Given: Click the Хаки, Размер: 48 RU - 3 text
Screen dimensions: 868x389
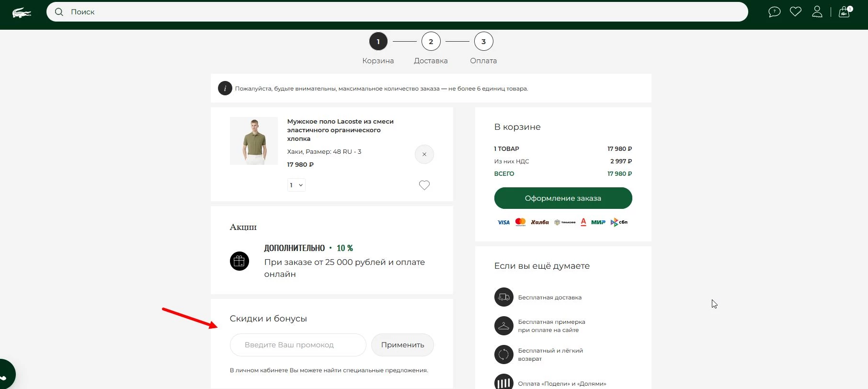Looking at the screenshot, I should point(324,152).
